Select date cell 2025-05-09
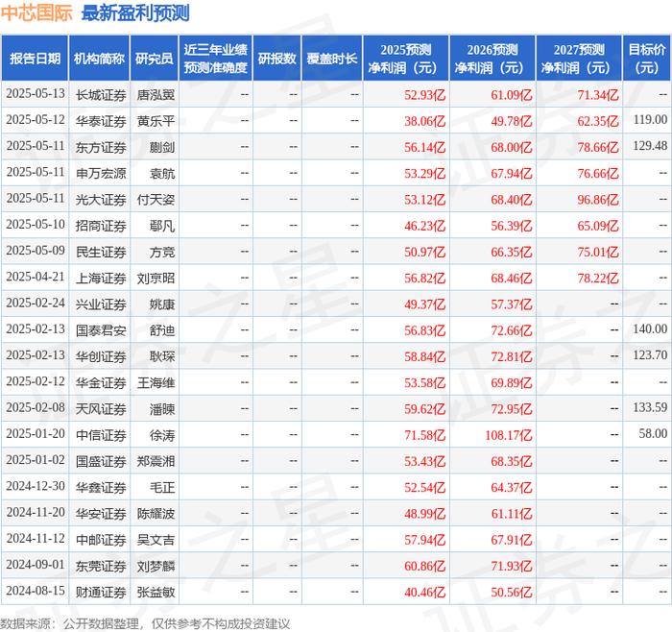Image resolution: width=672 pixels, height=632 pixels. pos(36,251)
